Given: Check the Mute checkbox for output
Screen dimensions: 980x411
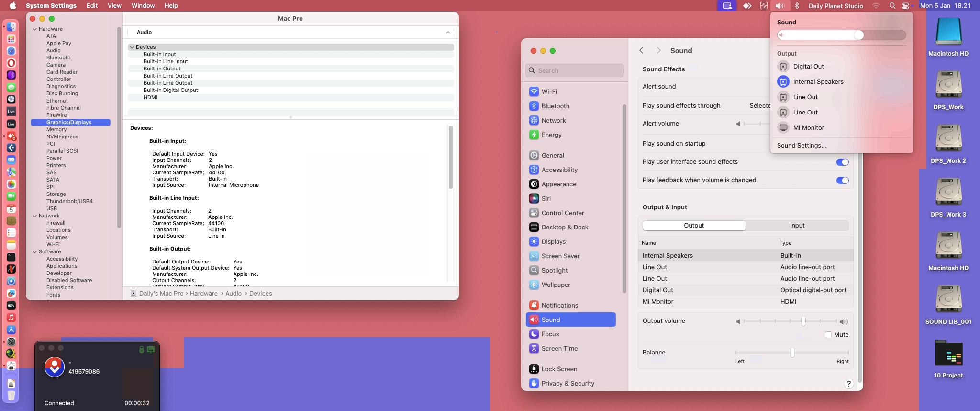Looking at the screenshot, I should click(828, 335).
